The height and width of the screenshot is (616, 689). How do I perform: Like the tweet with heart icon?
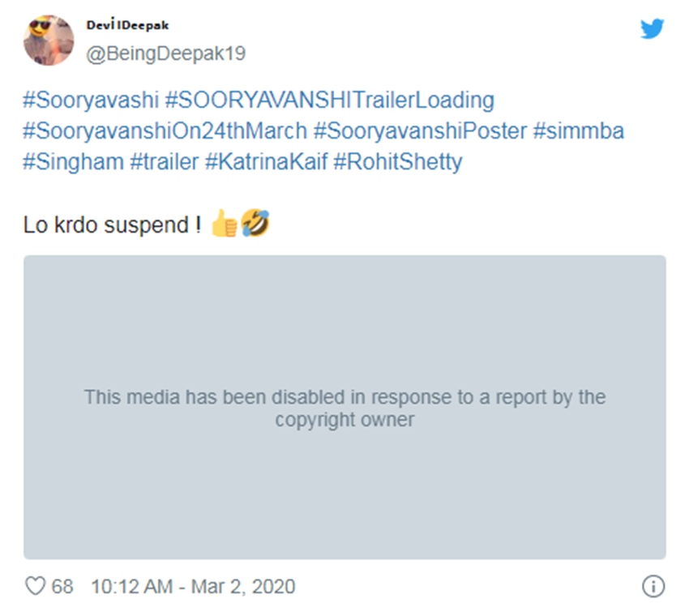click(x=35, y=585)
